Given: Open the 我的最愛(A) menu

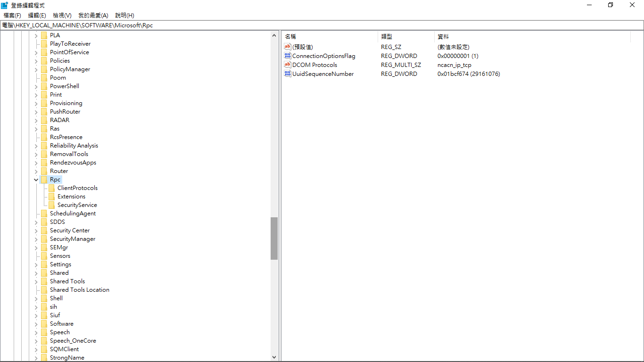Looking at the screenshot, I should [x=93, y=16].
